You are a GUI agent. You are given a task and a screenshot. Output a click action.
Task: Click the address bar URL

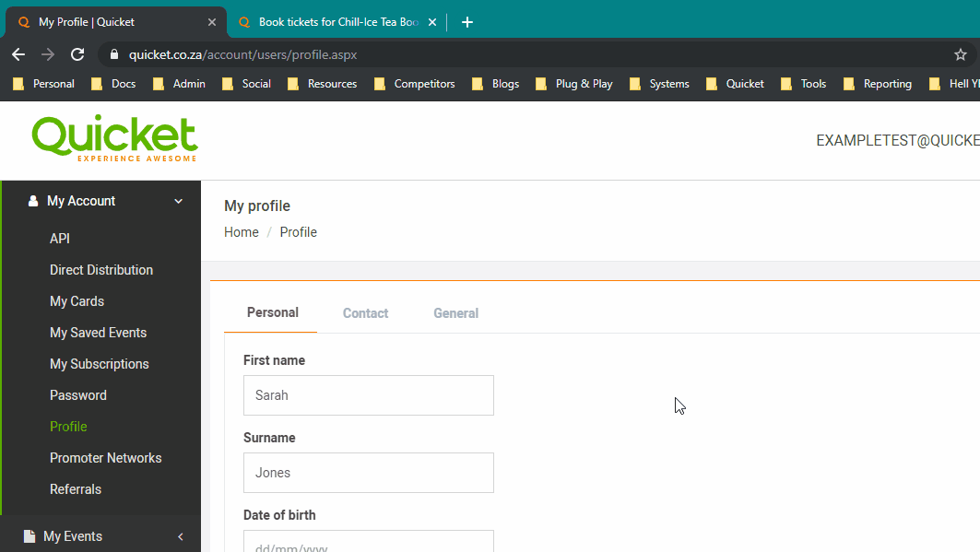coord(243,55)
